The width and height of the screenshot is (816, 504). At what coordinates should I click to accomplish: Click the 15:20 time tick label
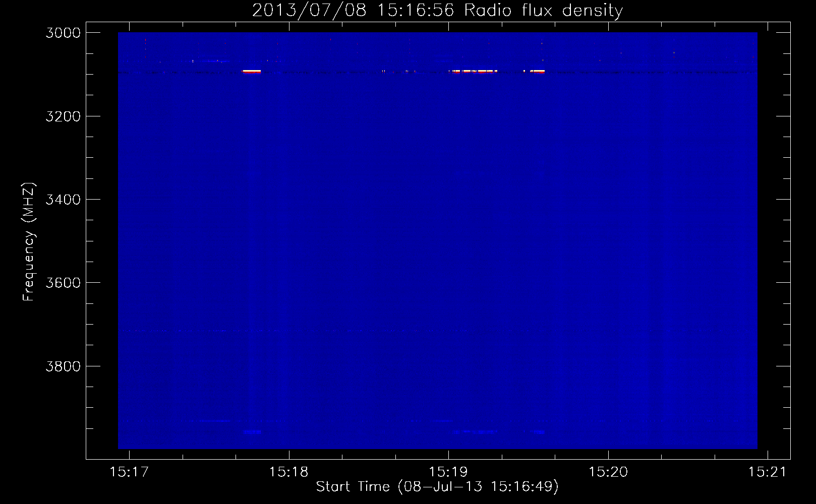coord(608,472)
